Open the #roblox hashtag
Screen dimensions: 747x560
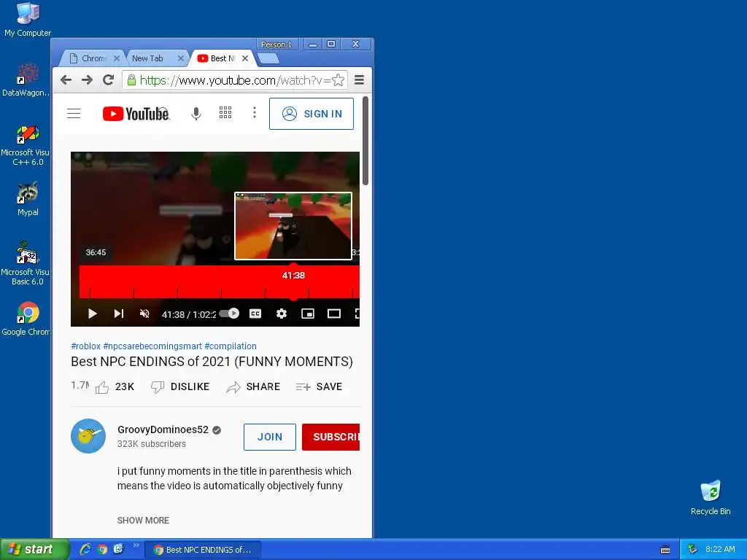click(86, 346)
